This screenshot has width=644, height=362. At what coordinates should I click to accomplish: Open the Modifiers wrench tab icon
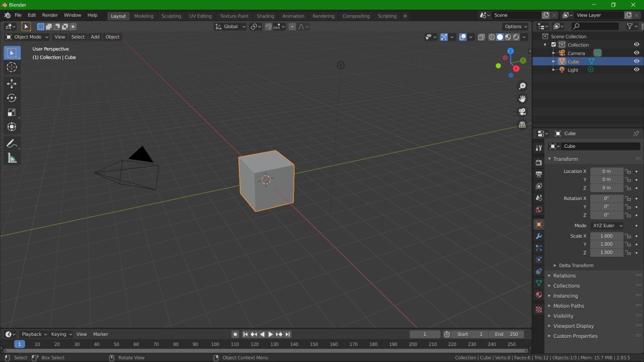tap(539, 236)
